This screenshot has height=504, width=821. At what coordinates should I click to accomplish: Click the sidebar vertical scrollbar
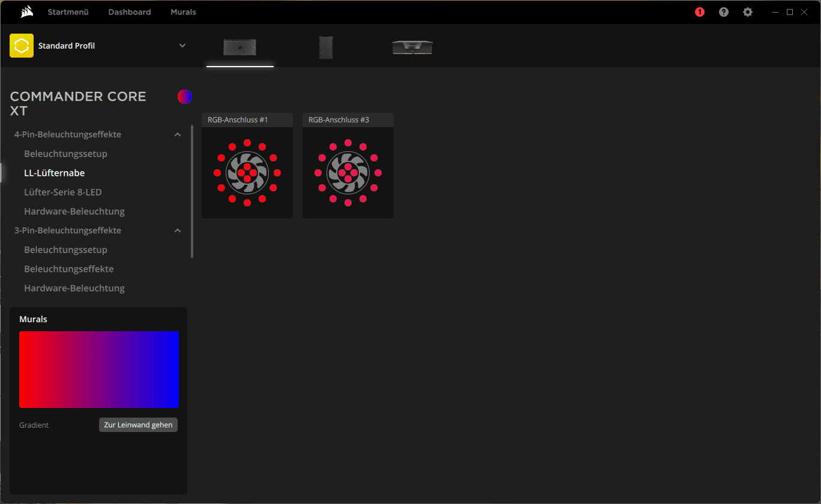192,191
